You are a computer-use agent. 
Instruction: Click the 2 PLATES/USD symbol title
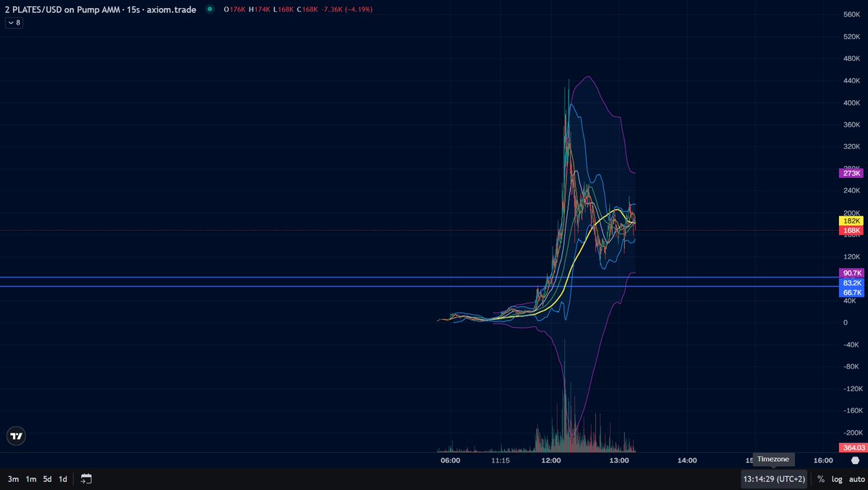pyautogui.click(x=100, y=9)
